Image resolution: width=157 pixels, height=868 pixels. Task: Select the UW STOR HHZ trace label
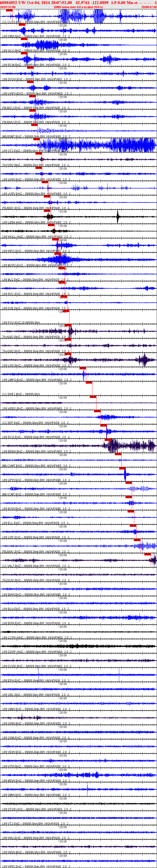click(x=37, y=809)
